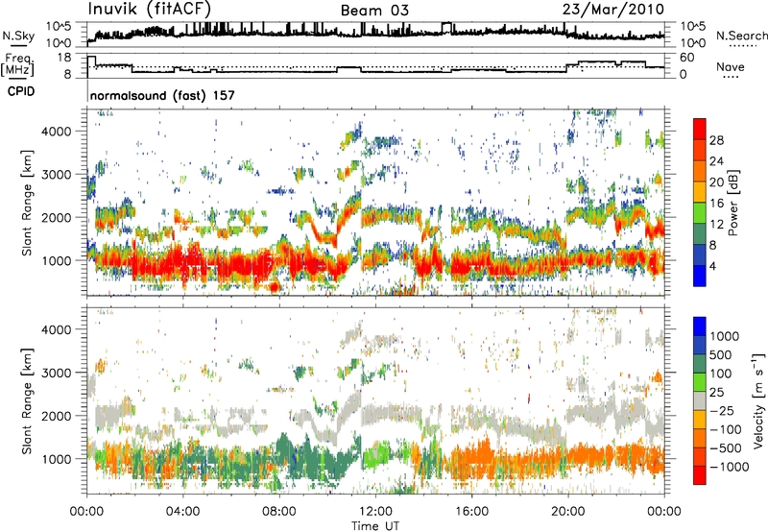Click the 'Inuvik (fitACF)' title text
The width and height of the screenshot is (768, 532).
149,9
